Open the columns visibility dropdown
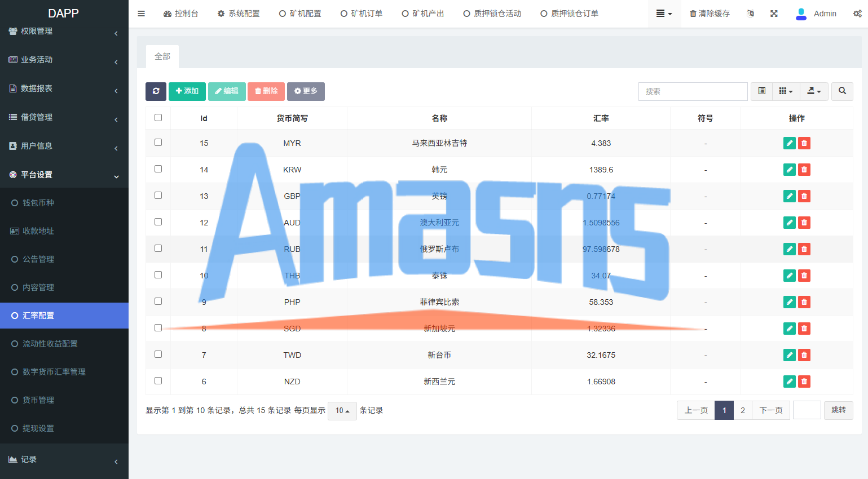Screen dimensions: 868x479 click(x=786, y=91)
